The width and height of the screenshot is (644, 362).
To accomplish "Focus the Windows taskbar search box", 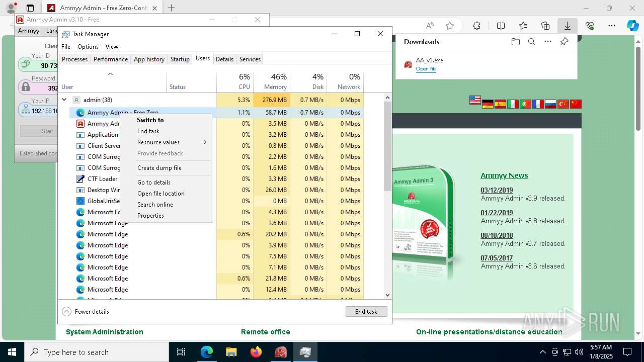I will [97, 352].
